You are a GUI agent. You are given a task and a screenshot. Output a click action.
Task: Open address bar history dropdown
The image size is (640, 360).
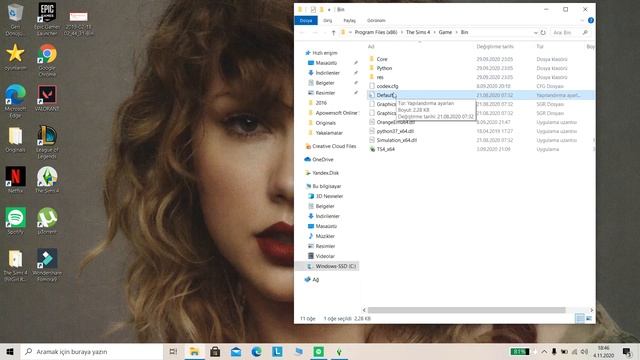click(536, 33)
